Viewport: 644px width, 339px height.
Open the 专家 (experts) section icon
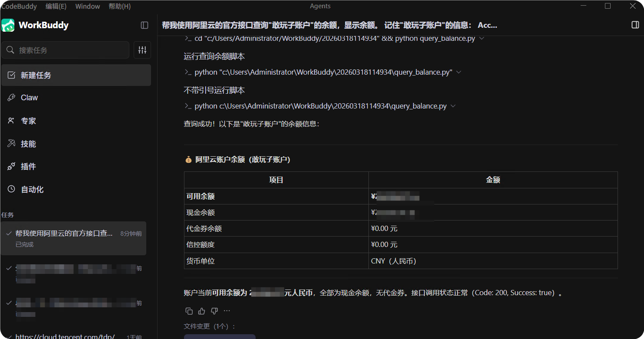pyautogui.click(x=11, y=120)
